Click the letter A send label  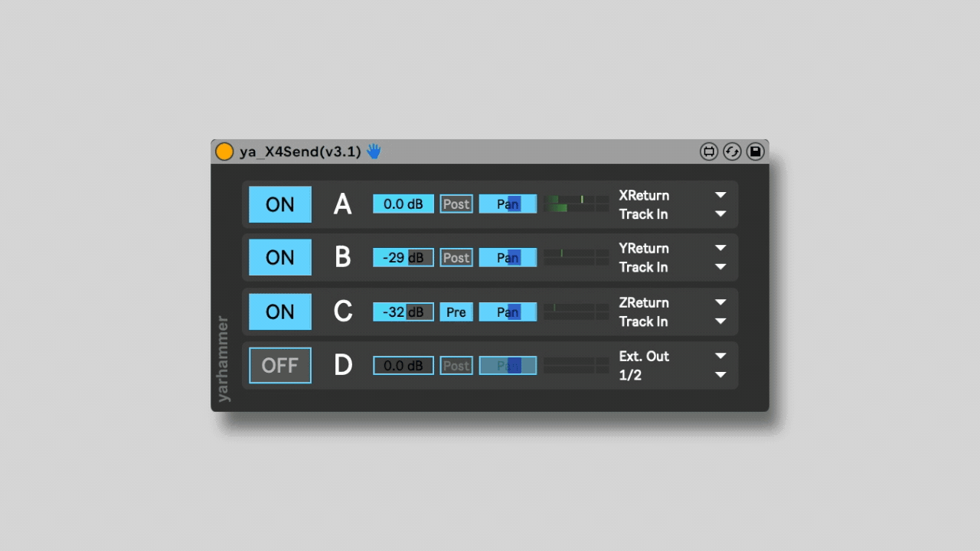pos(342,204)
